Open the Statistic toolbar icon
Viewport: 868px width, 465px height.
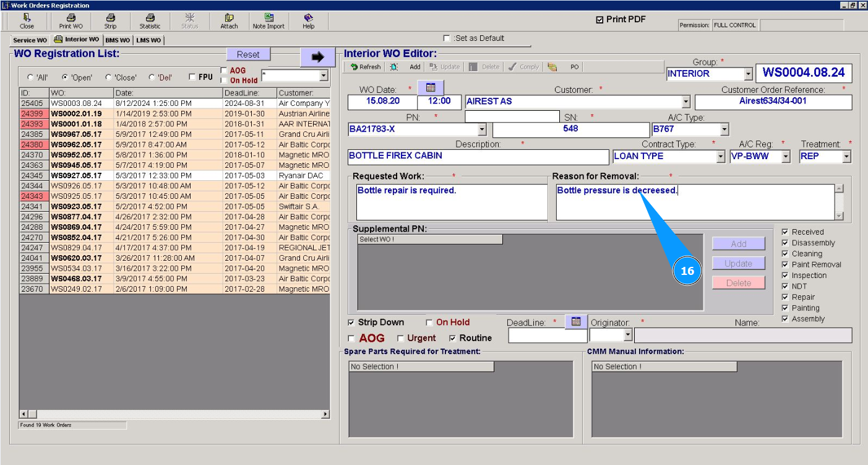[x=150, y=21]
